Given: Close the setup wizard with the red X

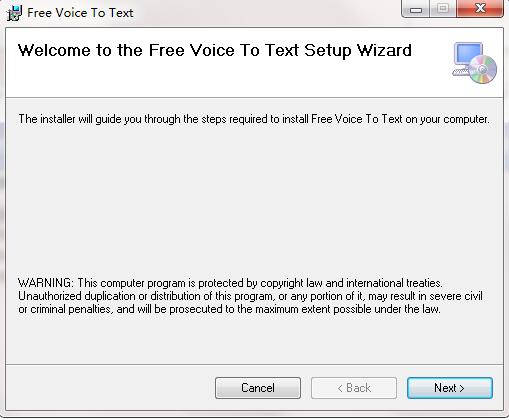Looking at the screenshot, I should point(480,9).
